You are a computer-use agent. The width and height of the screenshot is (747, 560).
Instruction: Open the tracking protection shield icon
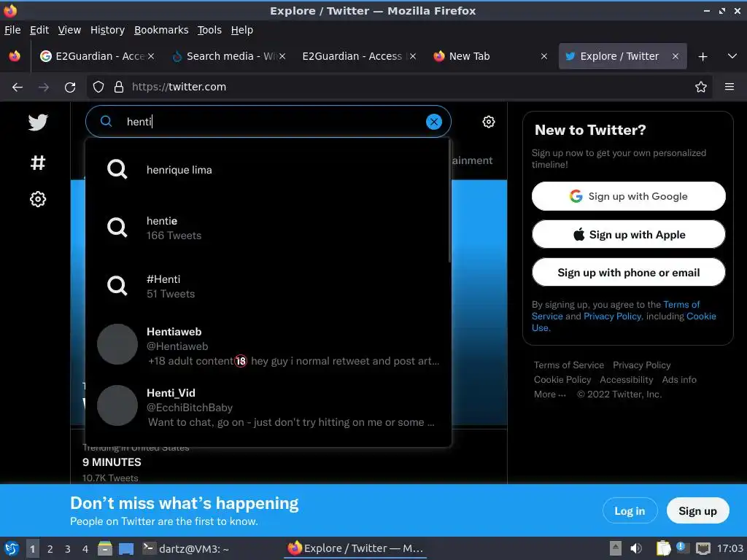click(98, 87)
